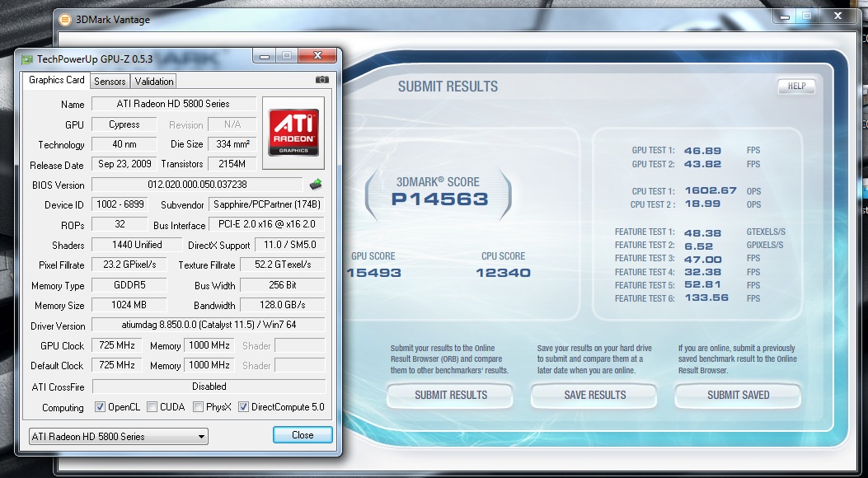Click the Bandwidth value 128.0 GB/s
The image size is (868, 478).
[x=283, y=305]
